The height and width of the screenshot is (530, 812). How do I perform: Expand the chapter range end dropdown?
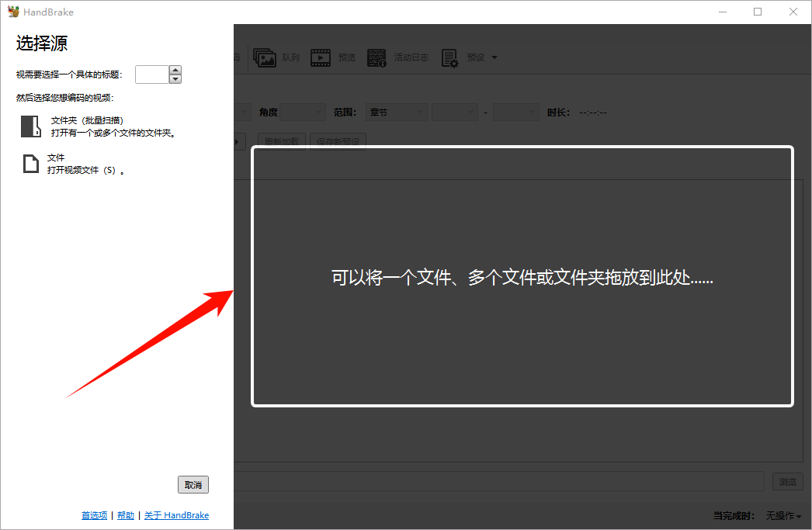(516, 112)
